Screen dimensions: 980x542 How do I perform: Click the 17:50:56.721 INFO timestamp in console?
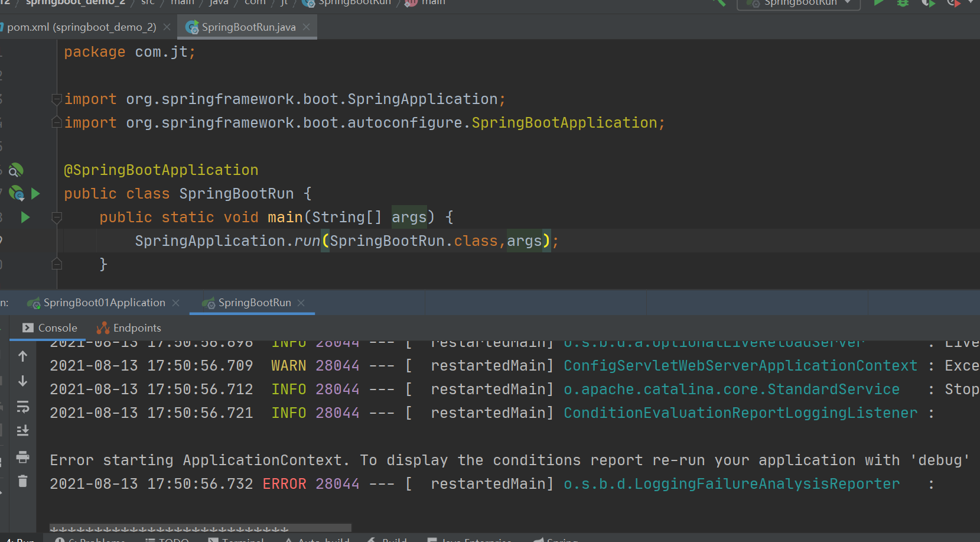(x=151, y=413)
